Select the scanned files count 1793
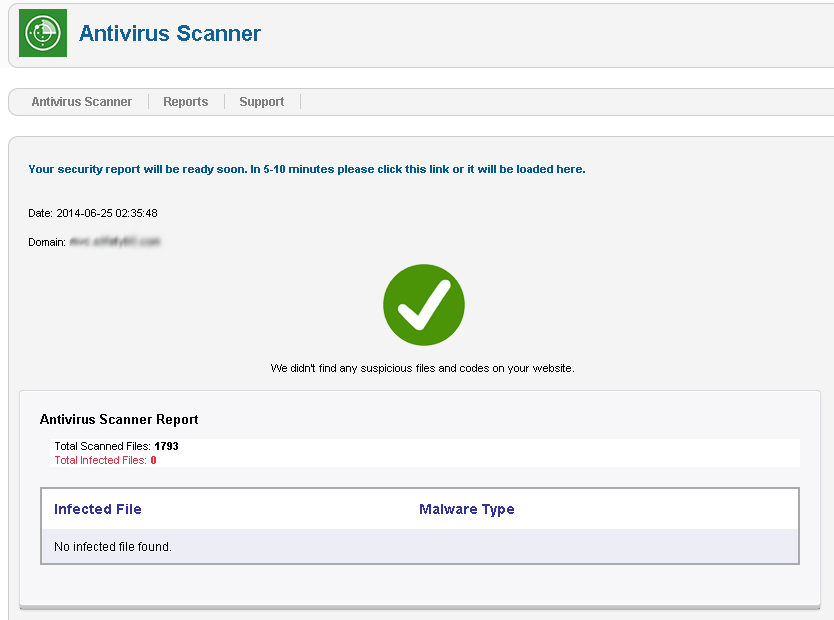This screenshot has height=620, width=834. coord(166,446)
